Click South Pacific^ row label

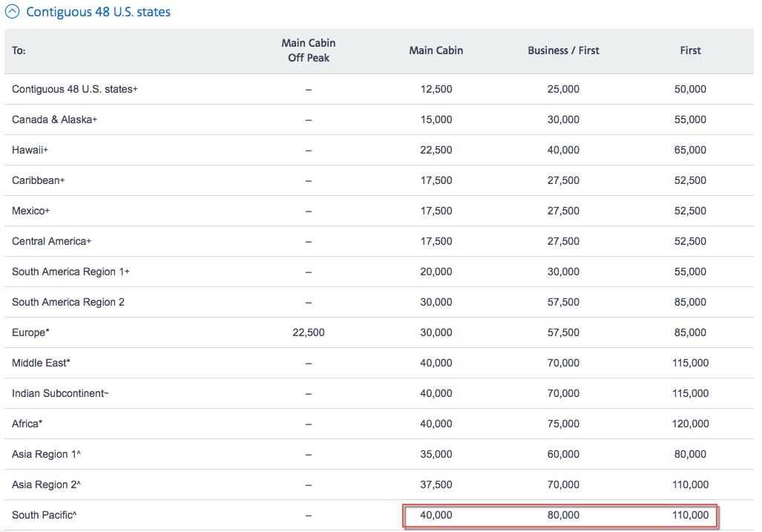point(45,515)
